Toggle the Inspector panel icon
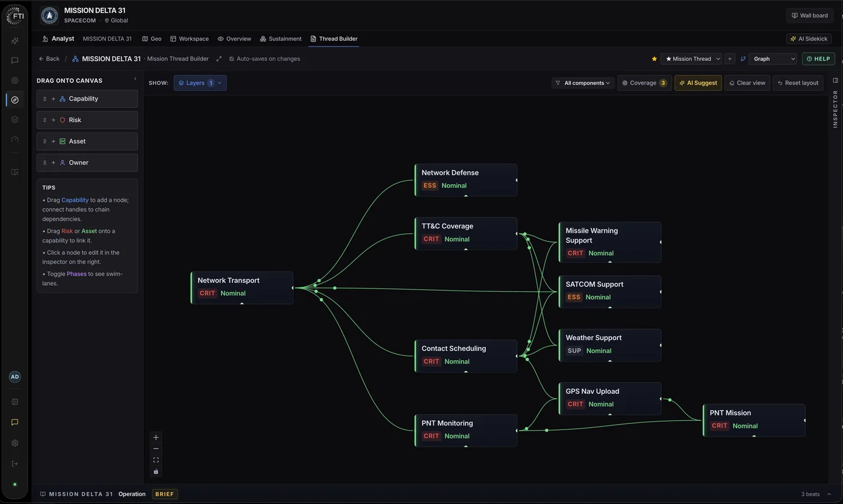Image resolution: width=843 pixels, height=504 pixels. (835, 80)
